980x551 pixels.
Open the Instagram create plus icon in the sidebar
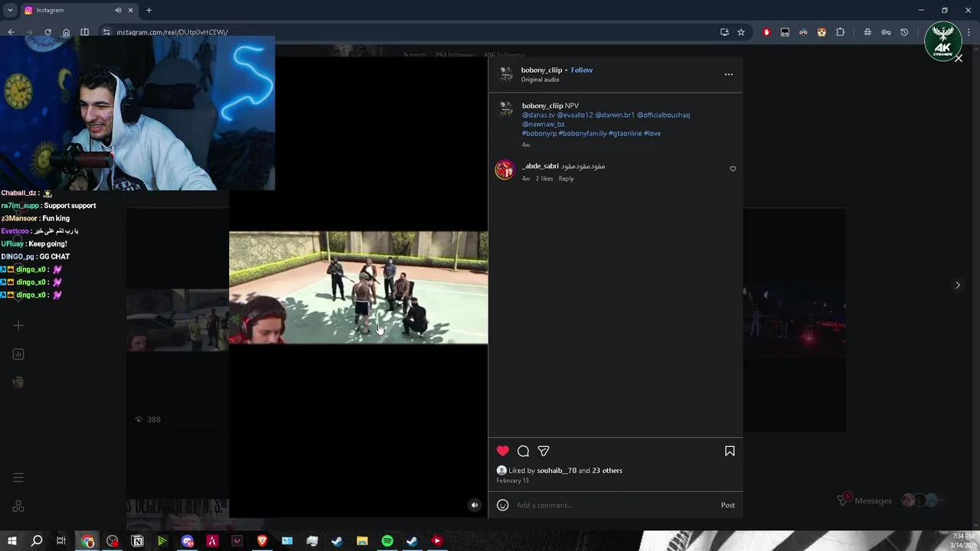[18, 326]
